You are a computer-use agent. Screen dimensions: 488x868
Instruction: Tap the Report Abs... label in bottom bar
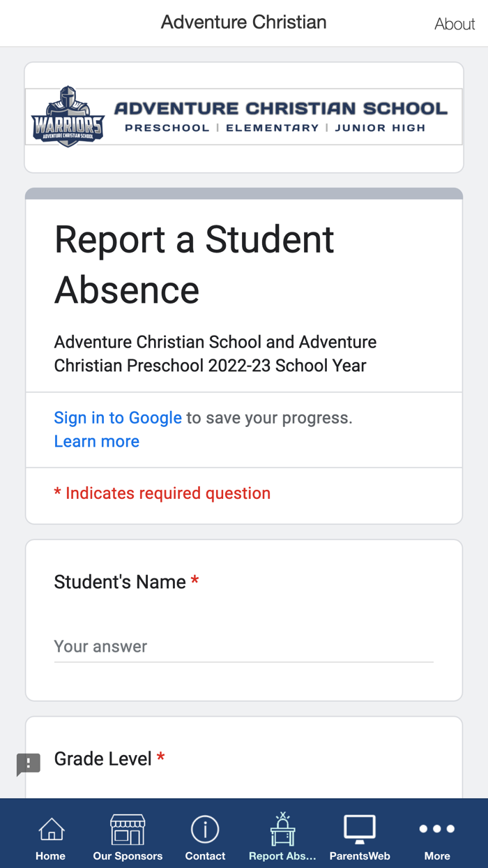tap(282, 856)
